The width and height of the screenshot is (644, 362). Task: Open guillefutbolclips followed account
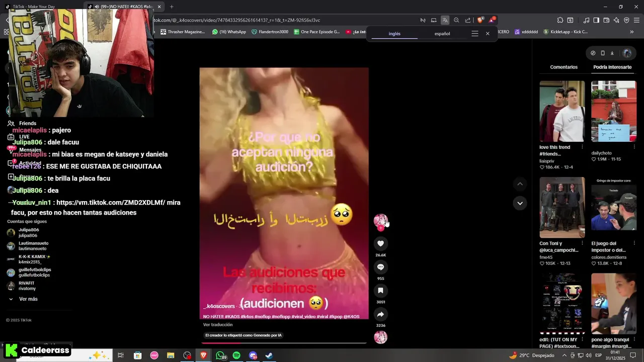tap(29, 273)
